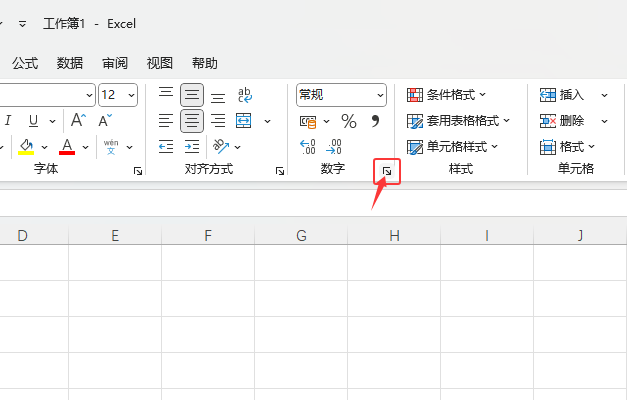Select column I header

tap(487, 235)
